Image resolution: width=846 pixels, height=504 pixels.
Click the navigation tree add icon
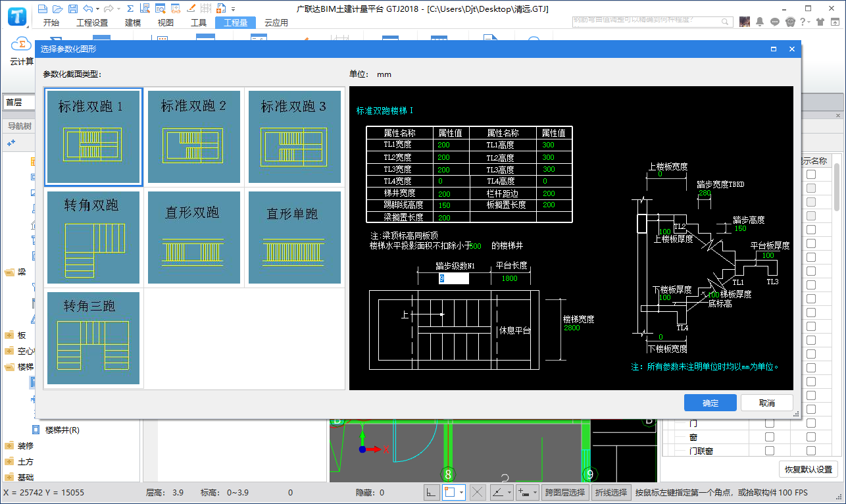coord(11,143)
